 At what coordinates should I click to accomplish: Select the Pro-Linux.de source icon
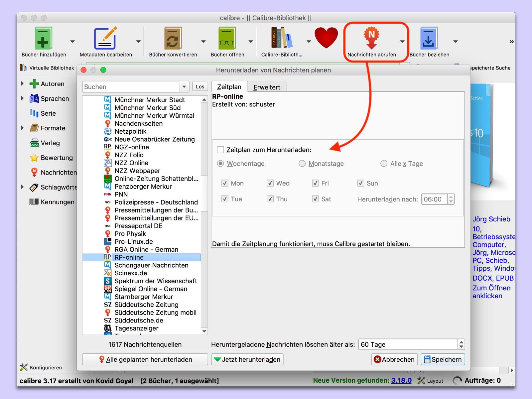tap(107, 241)
